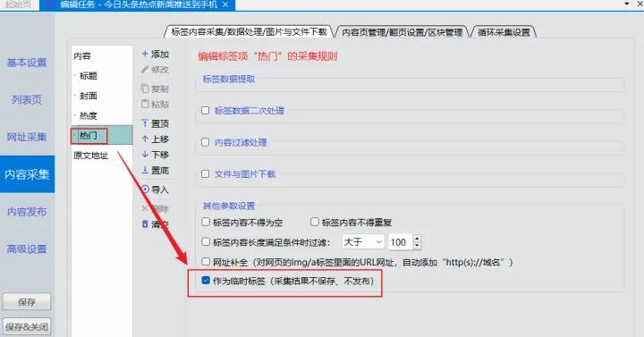644x337 pixels.
Task: Click the 保存&关闭 button
Action: (x=27, y=327)
